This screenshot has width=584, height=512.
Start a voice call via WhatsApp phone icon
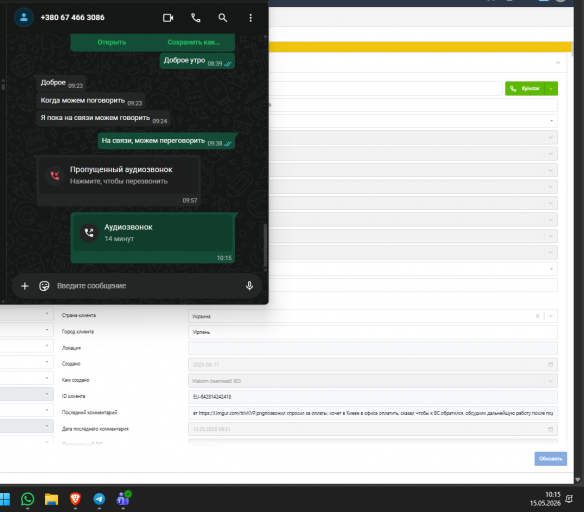click(x=196, y=18)
